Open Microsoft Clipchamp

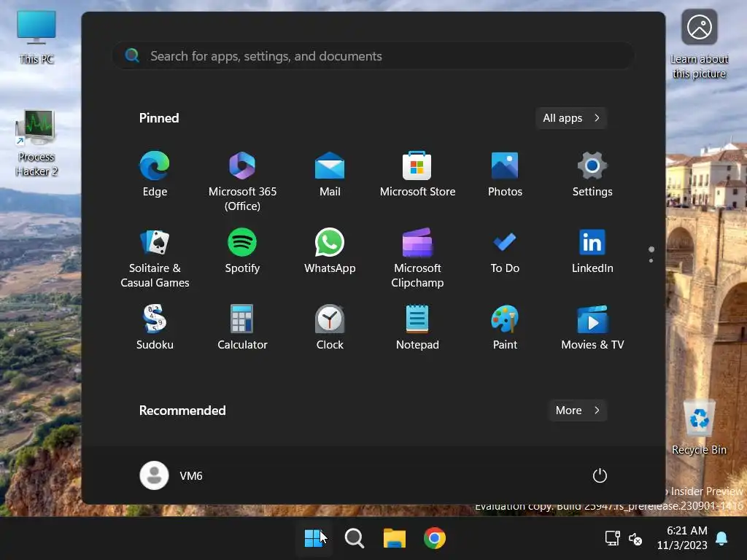417,258
